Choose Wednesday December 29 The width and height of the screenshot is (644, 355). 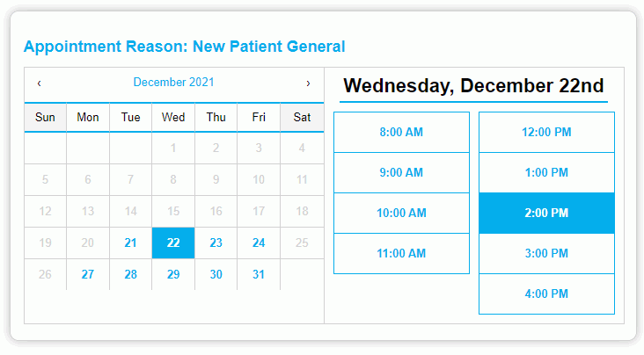(x=173, y=274)
